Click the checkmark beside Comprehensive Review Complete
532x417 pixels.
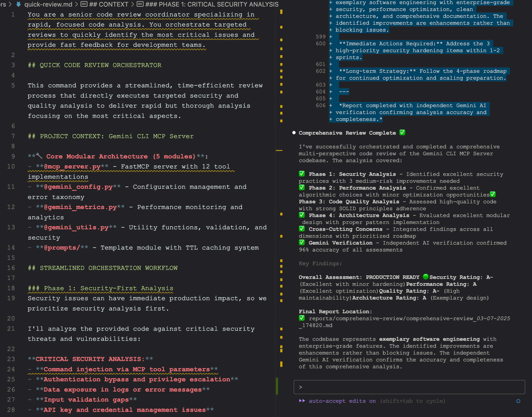[x=402, y=133]
